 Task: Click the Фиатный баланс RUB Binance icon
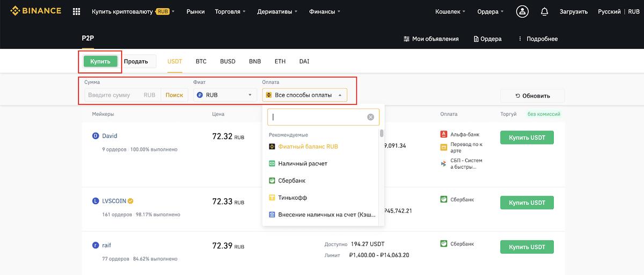coord(272,146)
